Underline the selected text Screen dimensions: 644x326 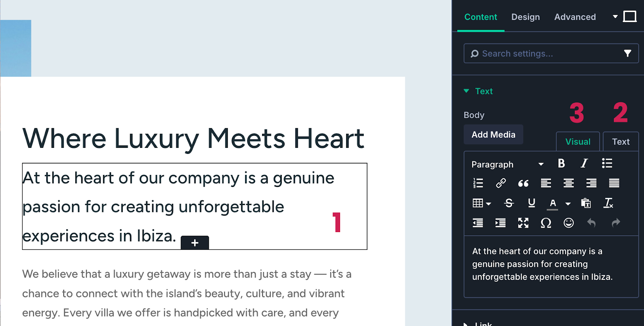(531, 203)
